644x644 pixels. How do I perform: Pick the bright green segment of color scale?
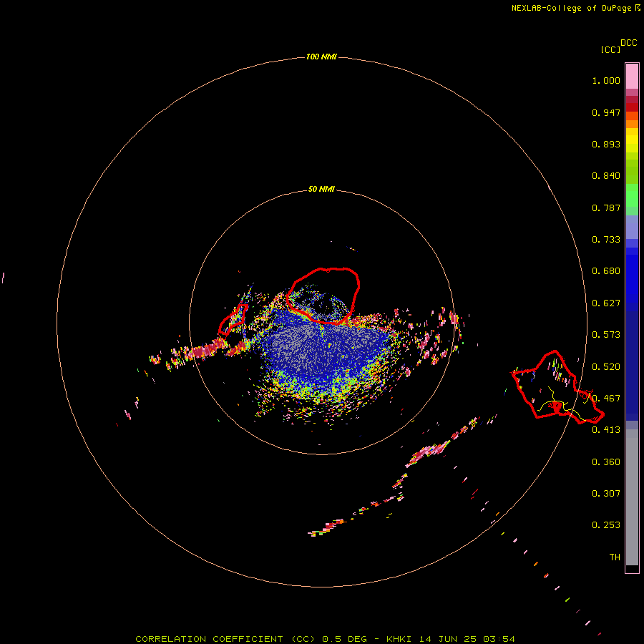pos(632,195)
